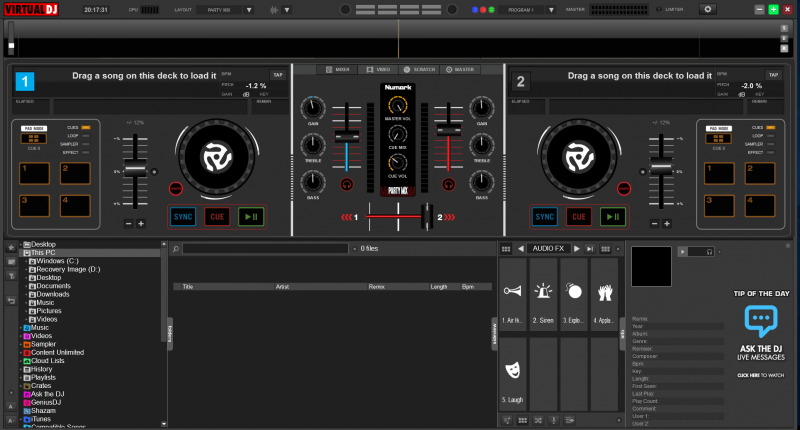Image resolution: width=800 pixels, height=430 pixels.
Task: Open settings with the gear icon
Action: coord(708,9)
